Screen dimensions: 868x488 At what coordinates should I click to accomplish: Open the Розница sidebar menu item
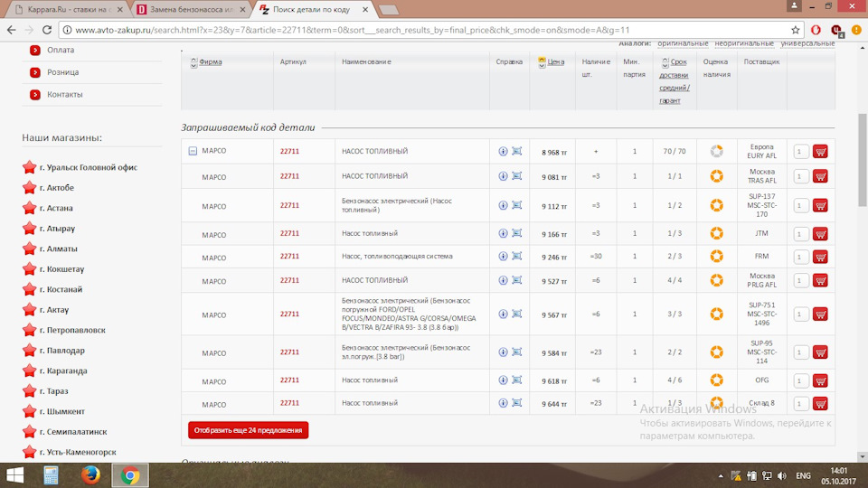click(62, 72)
